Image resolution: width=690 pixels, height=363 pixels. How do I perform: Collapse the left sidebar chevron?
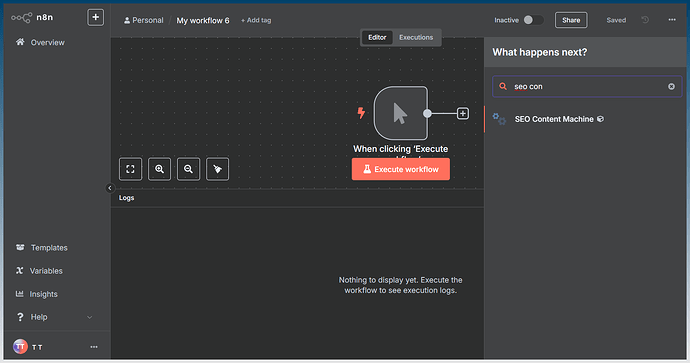[x=110, y=188]
